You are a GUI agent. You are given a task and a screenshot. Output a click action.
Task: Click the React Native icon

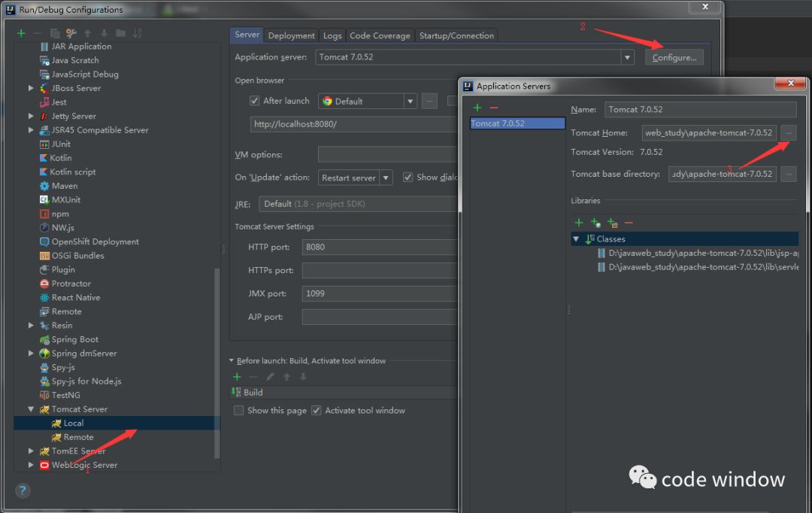[x=44, y=297]
